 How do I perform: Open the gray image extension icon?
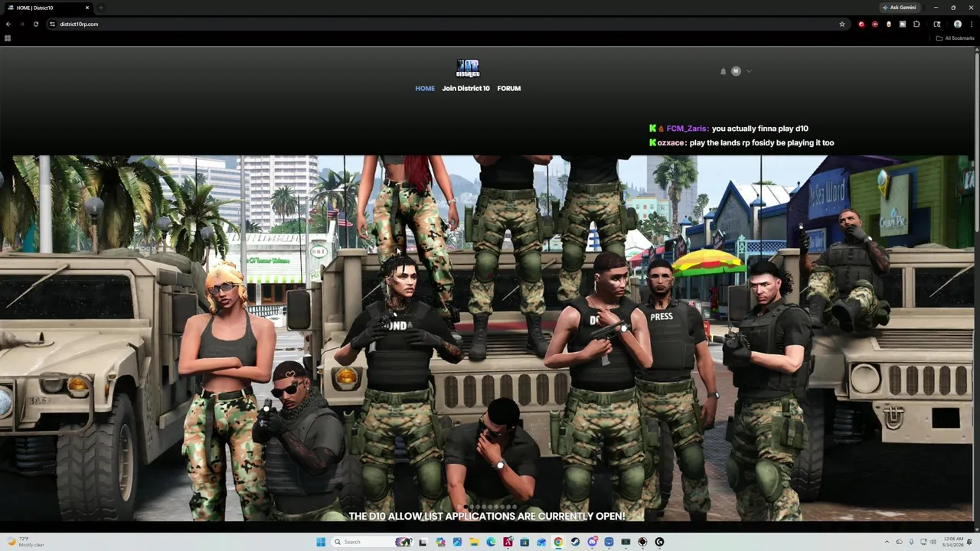(903, 24)
